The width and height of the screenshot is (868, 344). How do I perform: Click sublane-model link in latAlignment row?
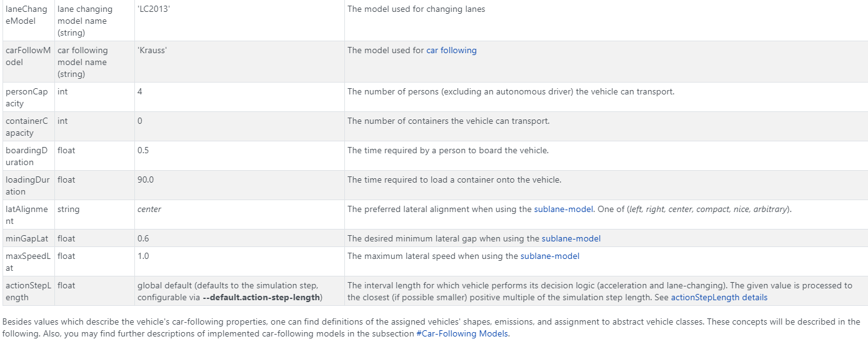pos(563,209)
